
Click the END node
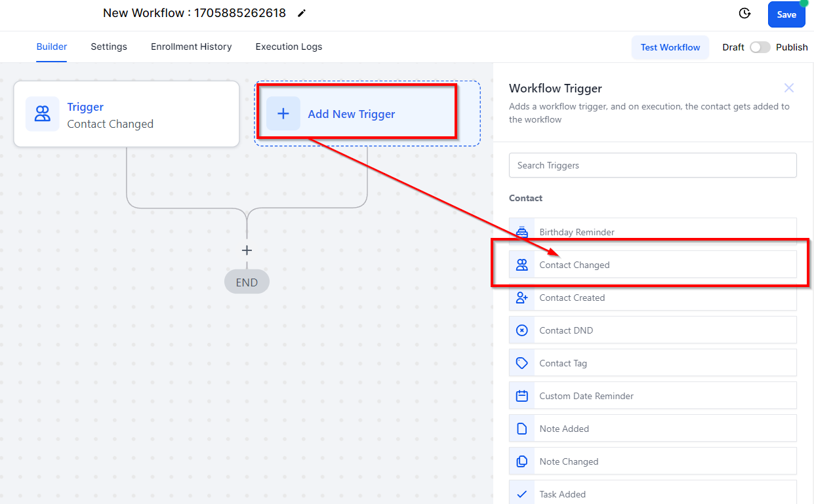click(x=247, y=282)
